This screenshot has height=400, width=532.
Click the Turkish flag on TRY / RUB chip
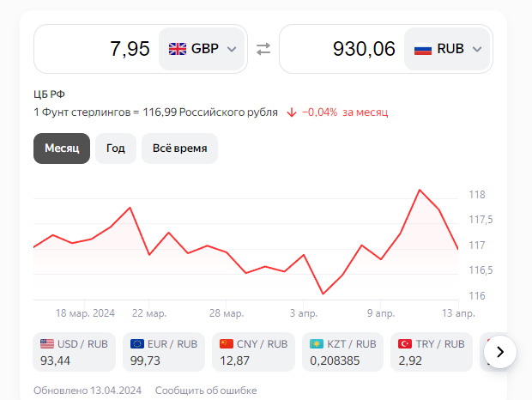(x=405, y=343)
